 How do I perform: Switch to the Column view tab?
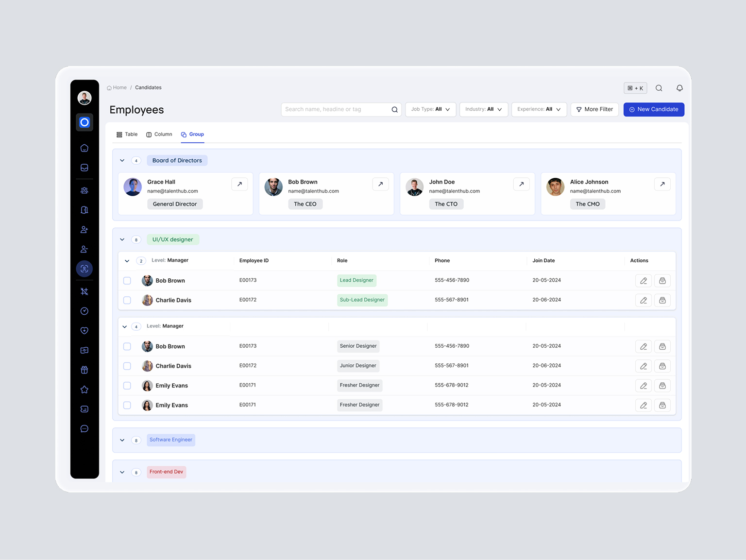coord(159,134)
